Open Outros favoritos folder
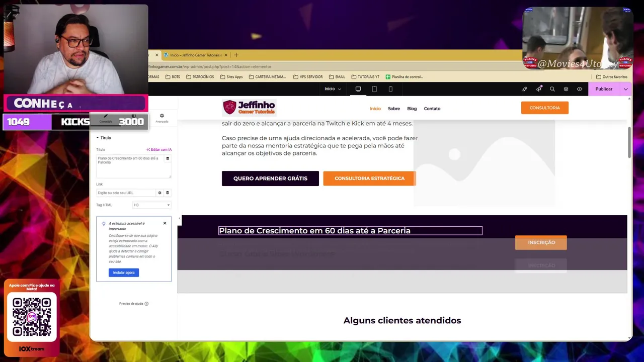The height and width of the screenshot is (362, 644). (x=611, y=77)
